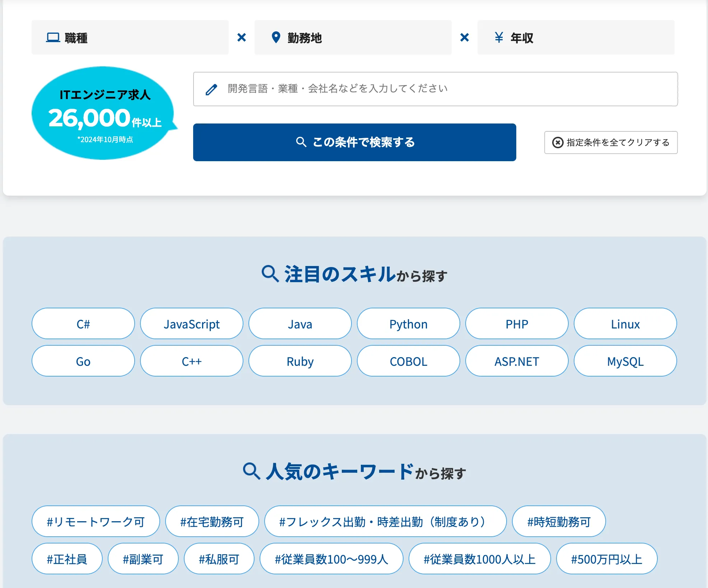Pick the Linux skill tag
The image size is (708, 588).
[625, 324]
